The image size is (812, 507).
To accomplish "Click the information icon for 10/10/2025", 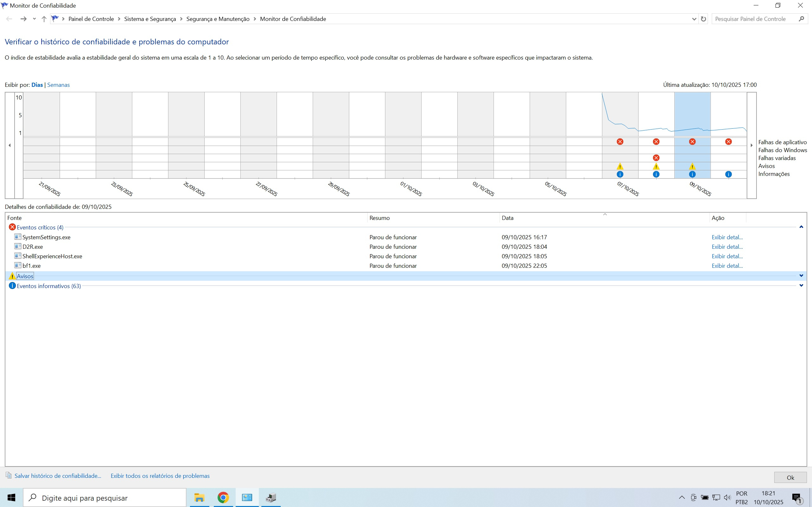I will 728,174.
